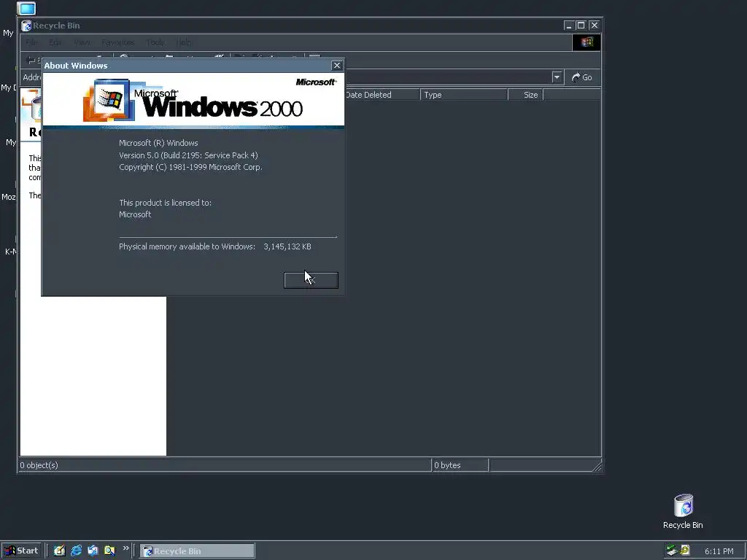Click the Windows flag throbber in Recycle Bin
Screen dimensions: 747x560
pyautogui.click(x=587, y=42)
